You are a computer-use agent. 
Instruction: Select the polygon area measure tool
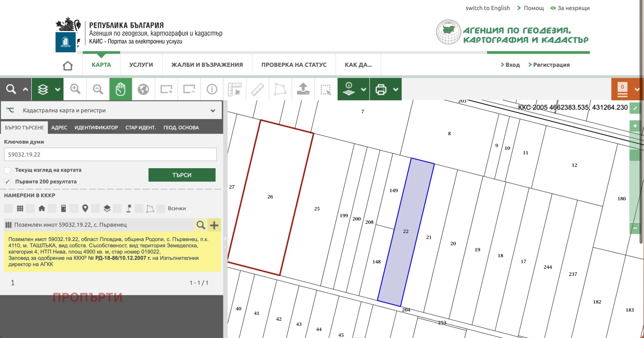coord(280,89)
